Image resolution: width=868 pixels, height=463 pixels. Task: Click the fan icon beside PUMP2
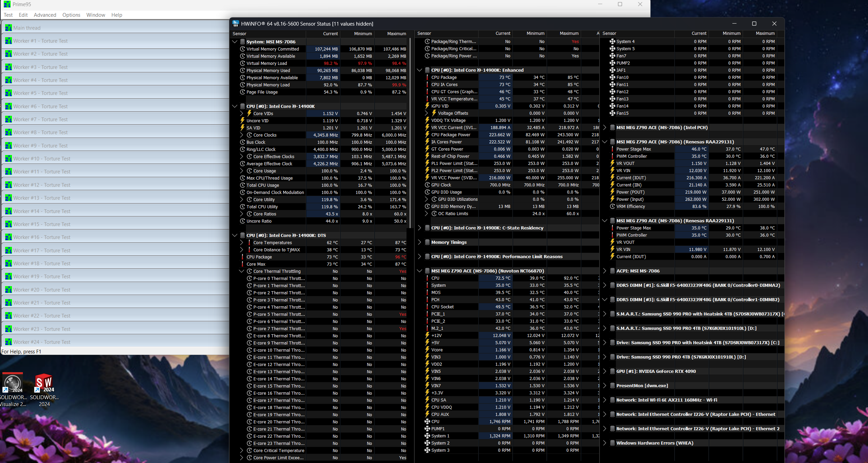coord(612,63)
